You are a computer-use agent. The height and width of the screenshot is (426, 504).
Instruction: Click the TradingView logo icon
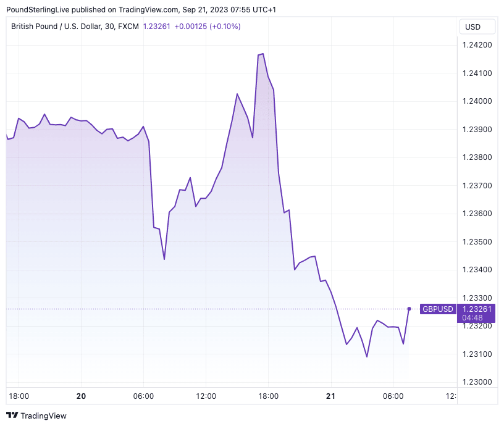(x=12, y=416)
